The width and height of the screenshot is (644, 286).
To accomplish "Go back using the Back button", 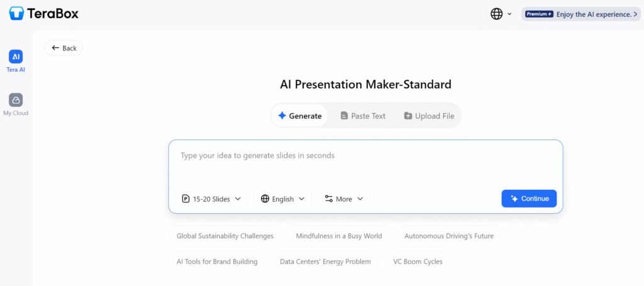I will click(x=64, y=48).
